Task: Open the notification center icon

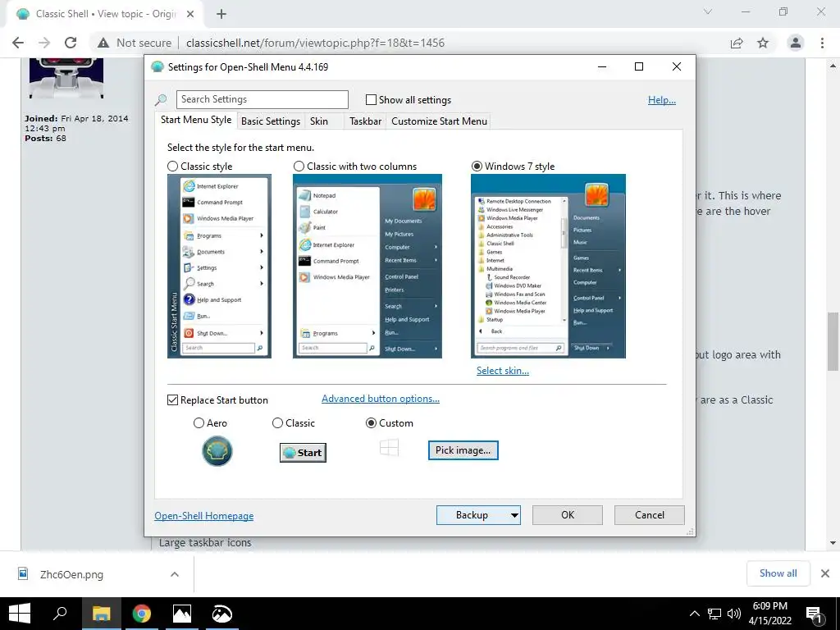Action: click(x=815, y=614)
